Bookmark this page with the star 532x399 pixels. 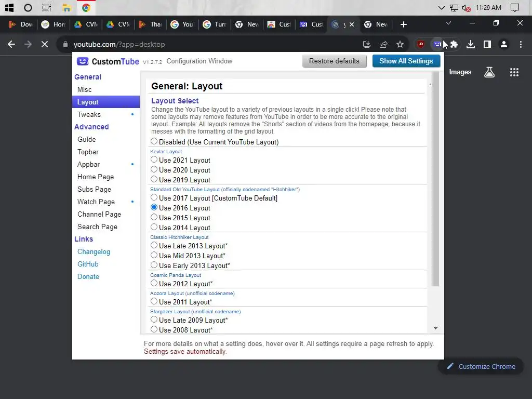tap(400, 44)
